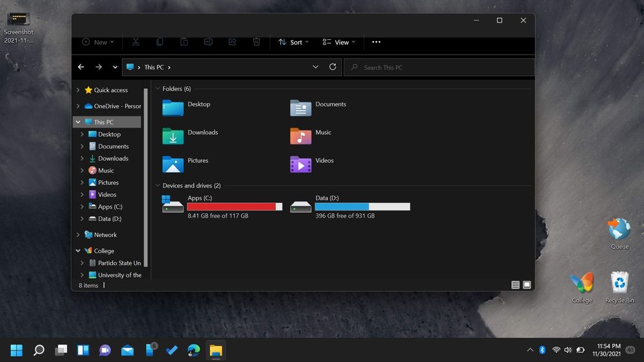644x362 pixels.
Task: Open the See more three-dots menu
Action: pos(376,42)
